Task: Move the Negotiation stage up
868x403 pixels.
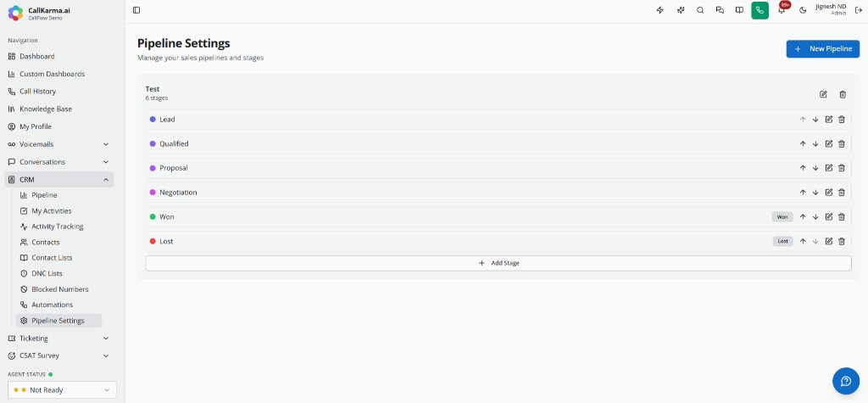Action: click(803, 193)
